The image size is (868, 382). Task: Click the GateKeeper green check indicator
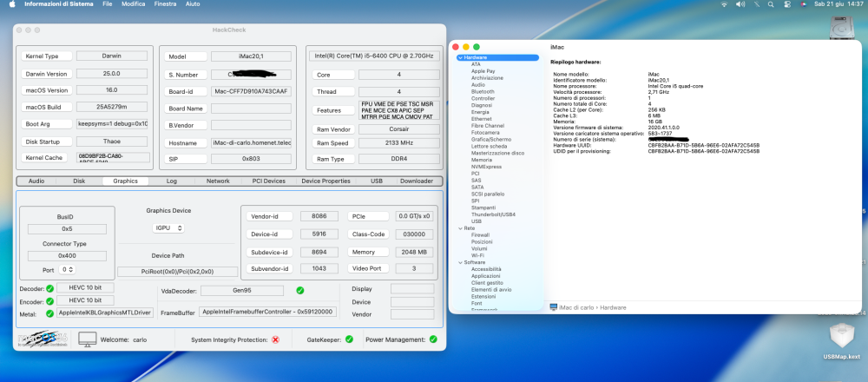coord(349,339)
